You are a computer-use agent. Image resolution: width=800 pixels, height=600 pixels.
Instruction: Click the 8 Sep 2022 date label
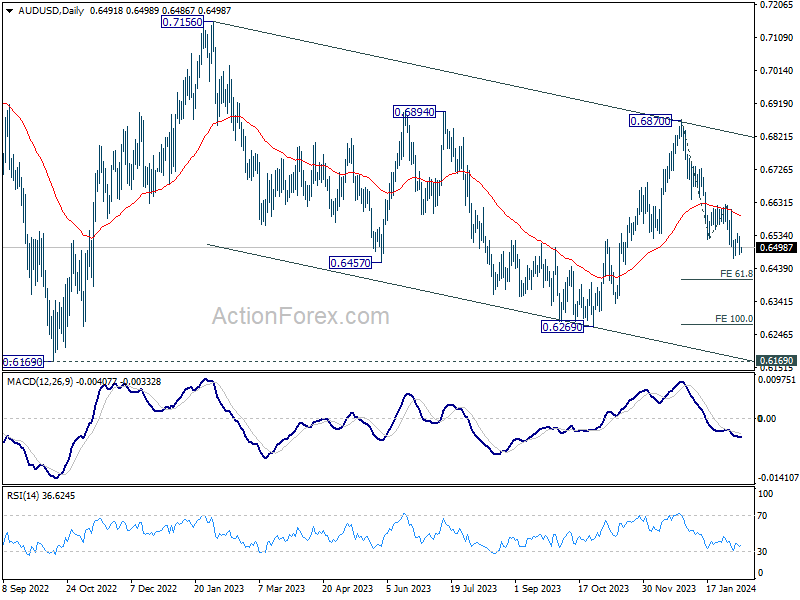click(26, 588)
